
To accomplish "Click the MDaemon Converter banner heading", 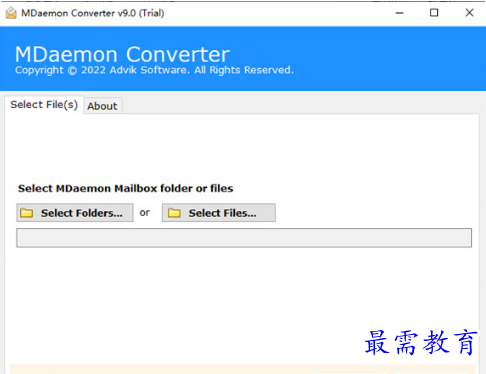I will point(122,54).
